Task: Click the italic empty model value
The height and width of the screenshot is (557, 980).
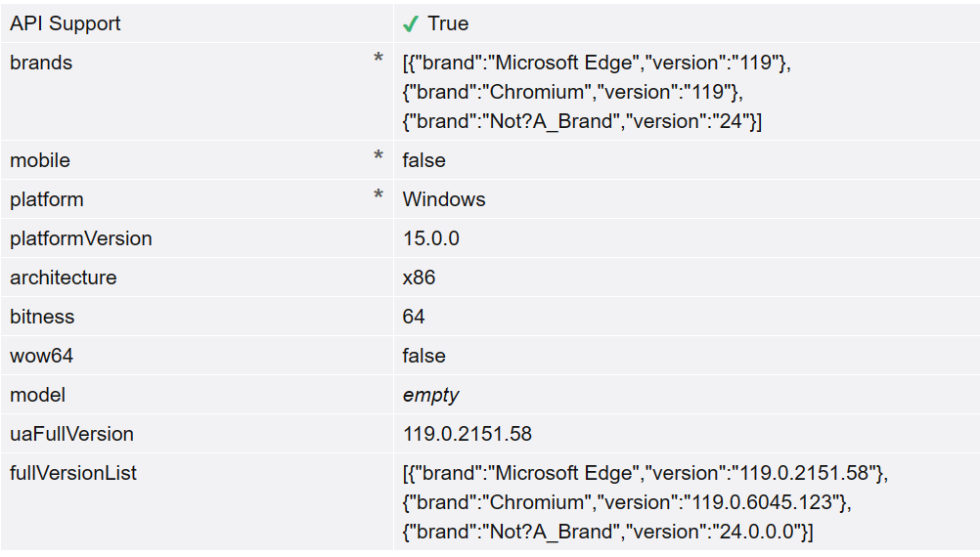Action: (431, 395)
